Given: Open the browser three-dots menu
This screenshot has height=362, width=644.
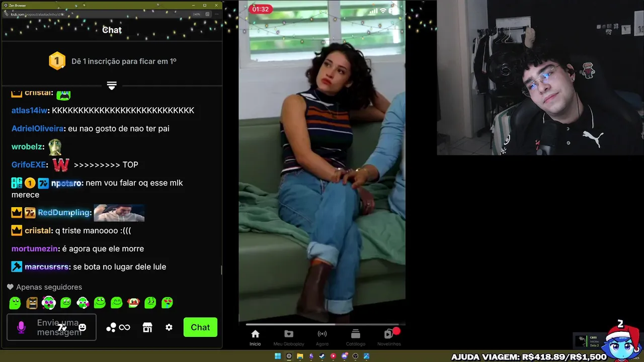Looking at the screenshot, I should point(217,14).
